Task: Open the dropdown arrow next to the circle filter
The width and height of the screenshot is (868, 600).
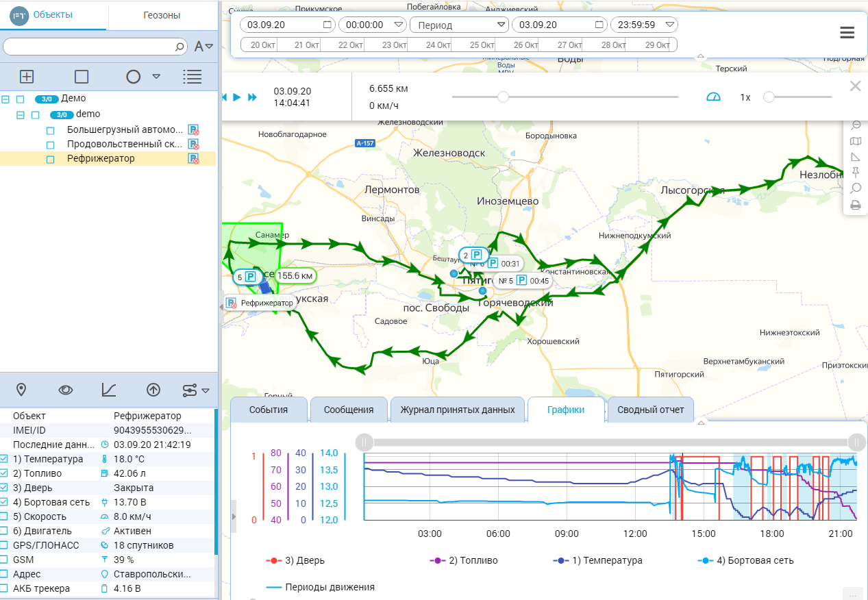Action: [x=156, y=76]
